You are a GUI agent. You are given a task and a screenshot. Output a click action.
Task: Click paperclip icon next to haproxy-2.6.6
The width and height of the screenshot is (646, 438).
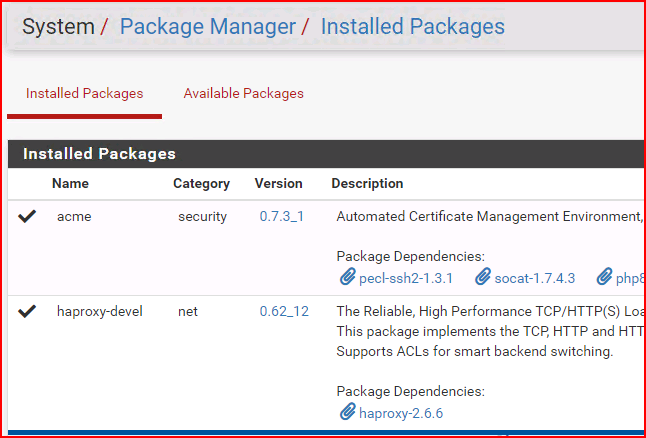(x=347, y=412)
